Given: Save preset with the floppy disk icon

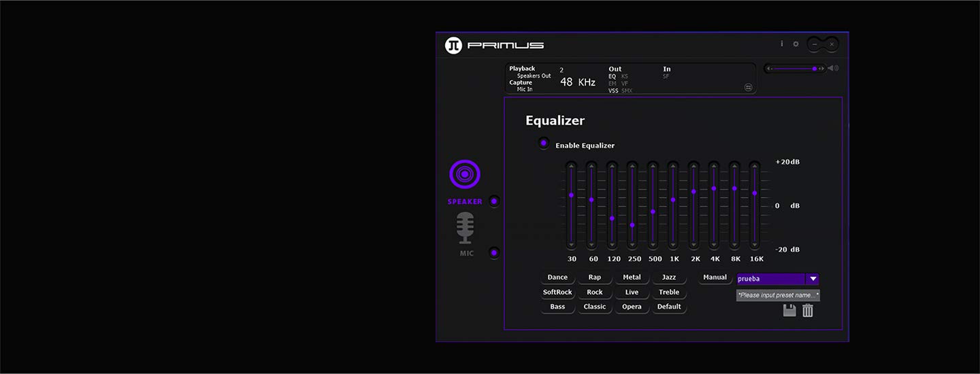Looking at the screenshot, I should click(x=789, y=311).
